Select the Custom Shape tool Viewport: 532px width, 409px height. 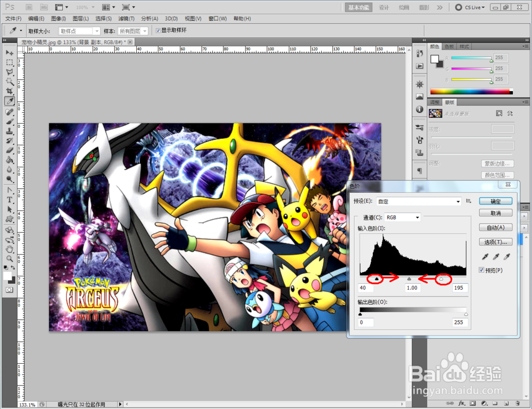tap(10, 219)
